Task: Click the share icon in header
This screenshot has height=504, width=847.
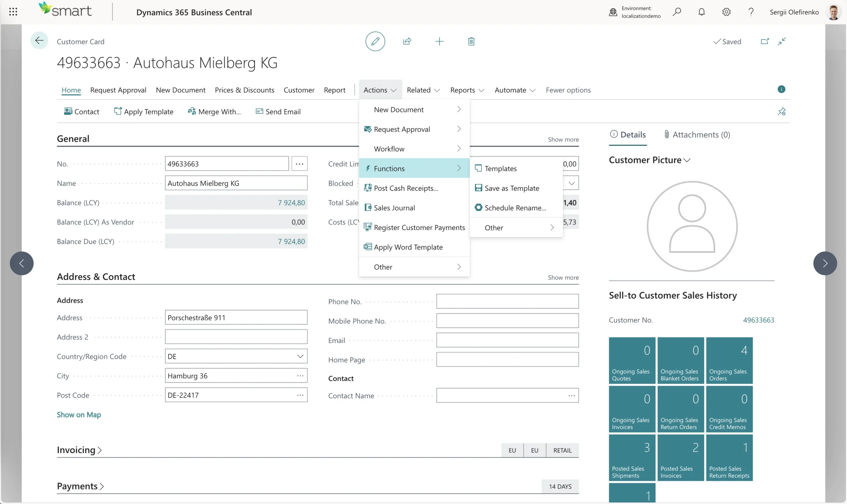Action: point(407,41)
